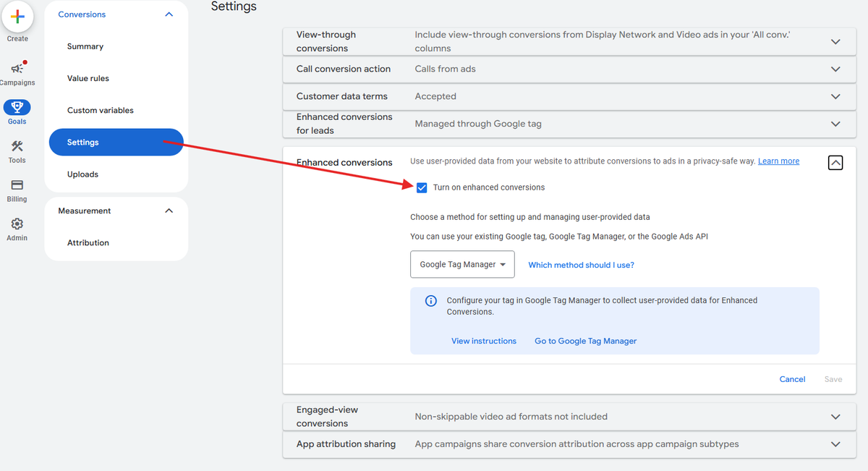
Task: Open the Campaigns megaphone icon
Action: click(17, 68)
